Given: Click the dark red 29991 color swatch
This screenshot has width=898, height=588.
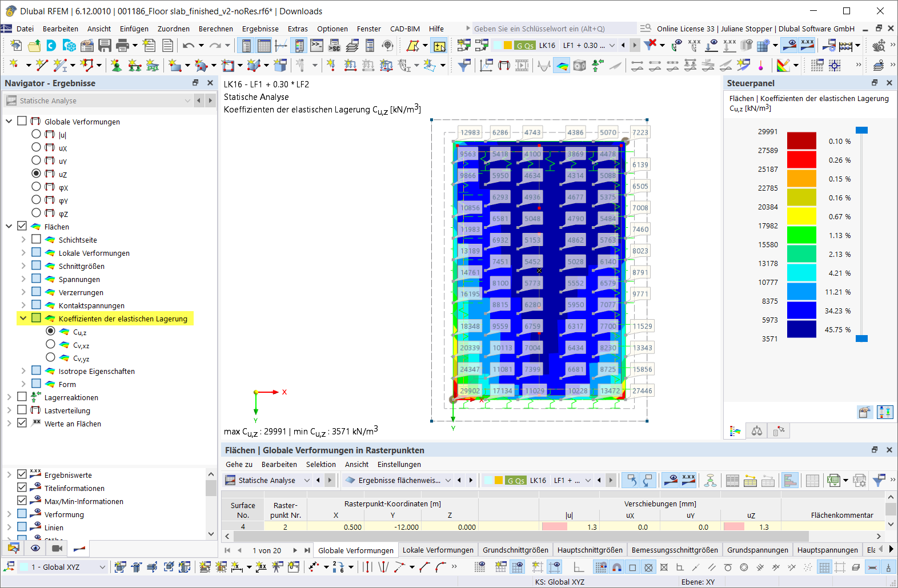Looking at the screenshot, I should (x=801, y=140).
